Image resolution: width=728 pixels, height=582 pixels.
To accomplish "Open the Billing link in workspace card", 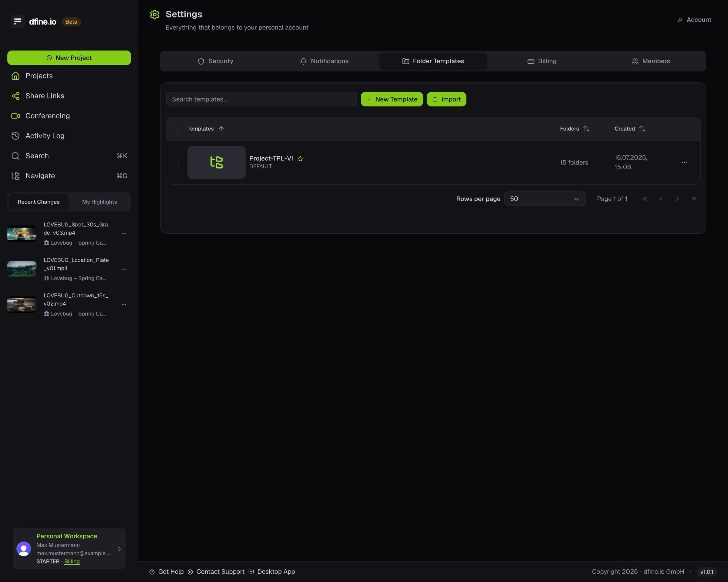I will tap(72, 561).
